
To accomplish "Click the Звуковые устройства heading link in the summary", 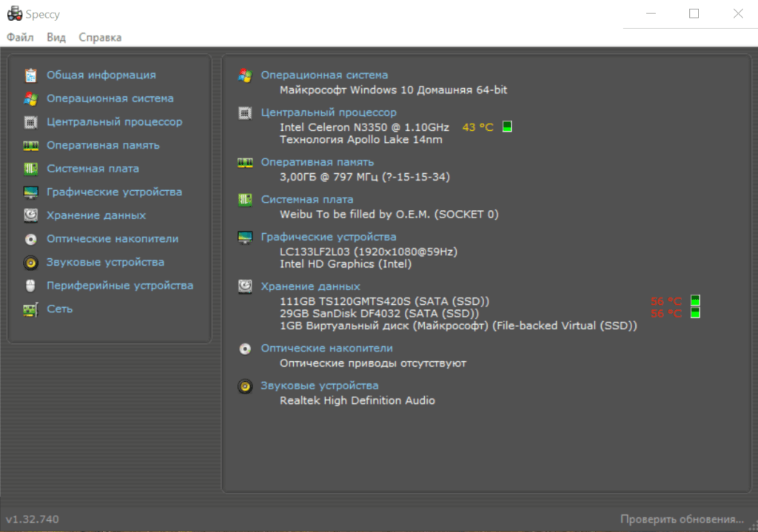I will coord(320,386).
